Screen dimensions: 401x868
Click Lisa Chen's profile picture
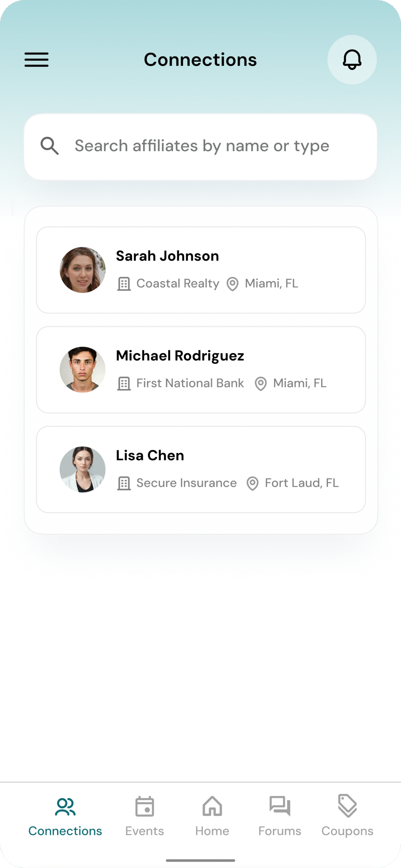pyautogui.click(x=83, y=469)
